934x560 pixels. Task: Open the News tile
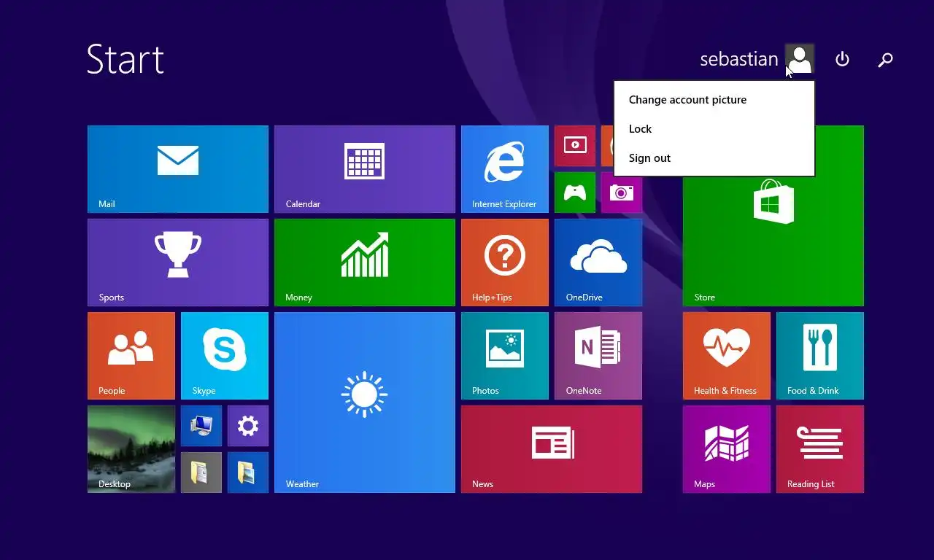click(552, 449)
